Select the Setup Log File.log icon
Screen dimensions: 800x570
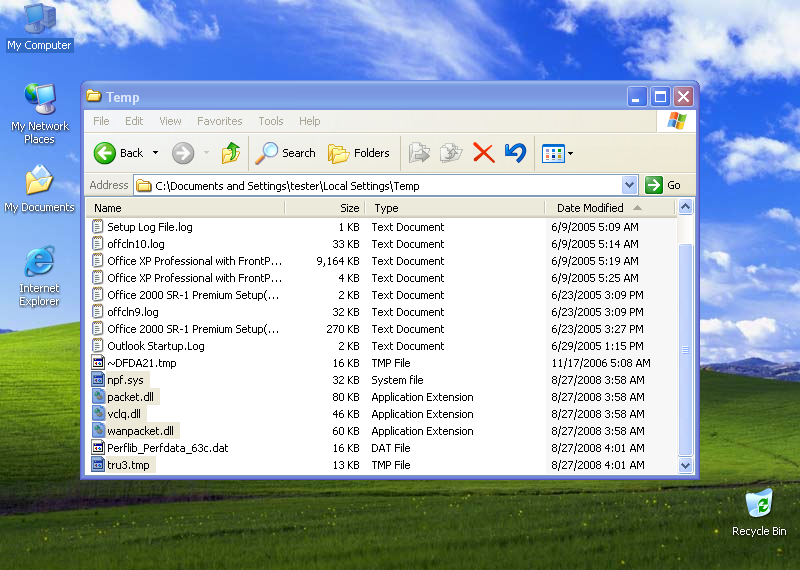coord(97,227)
